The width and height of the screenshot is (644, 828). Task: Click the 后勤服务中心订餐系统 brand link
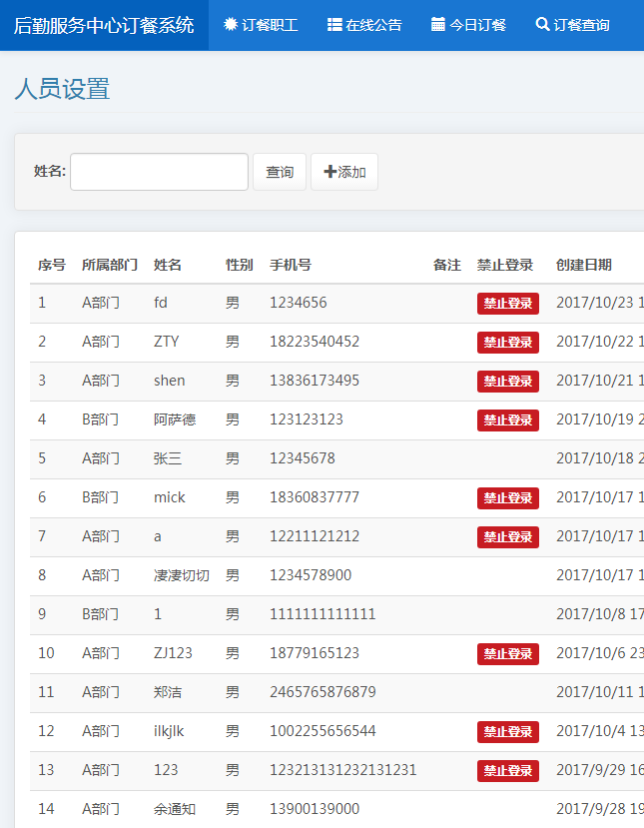[x=104, y=25]
